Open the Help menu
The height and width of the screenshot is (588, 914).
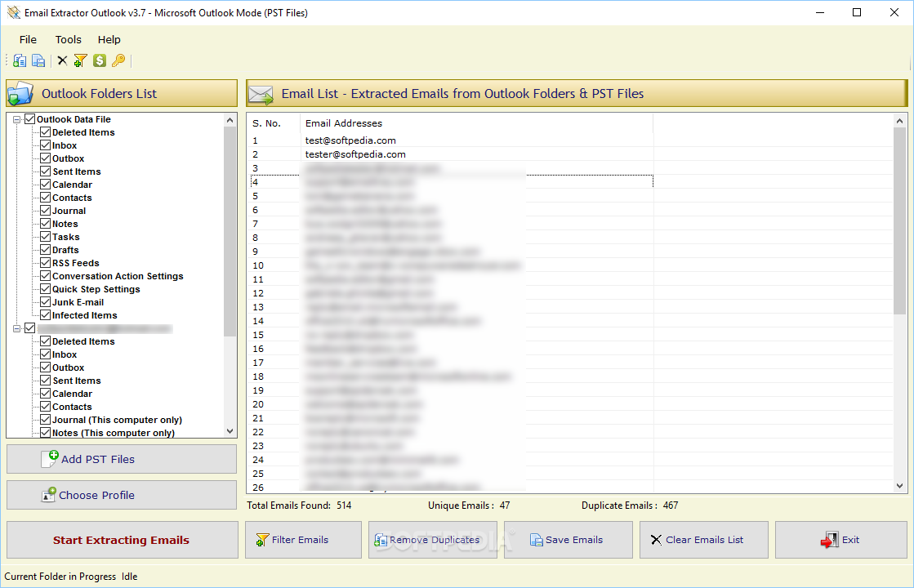click(109, 40)
